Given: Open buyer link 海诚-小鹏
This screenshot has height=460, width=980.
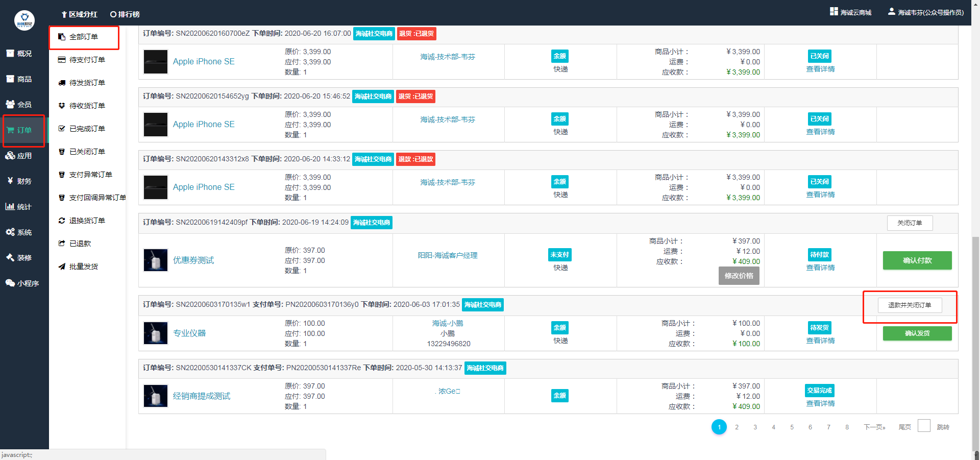Looking at the screenshot, I should point(448,323).
